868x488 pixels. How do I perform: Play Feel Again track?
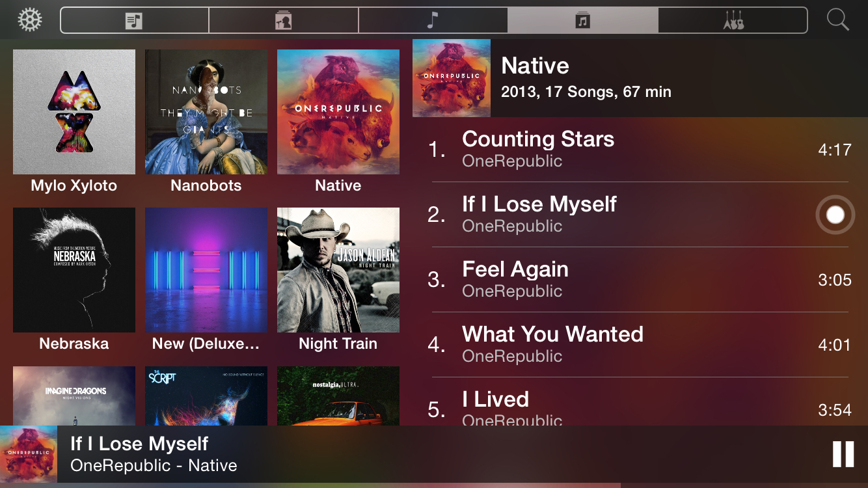click(x=640, y=280)
